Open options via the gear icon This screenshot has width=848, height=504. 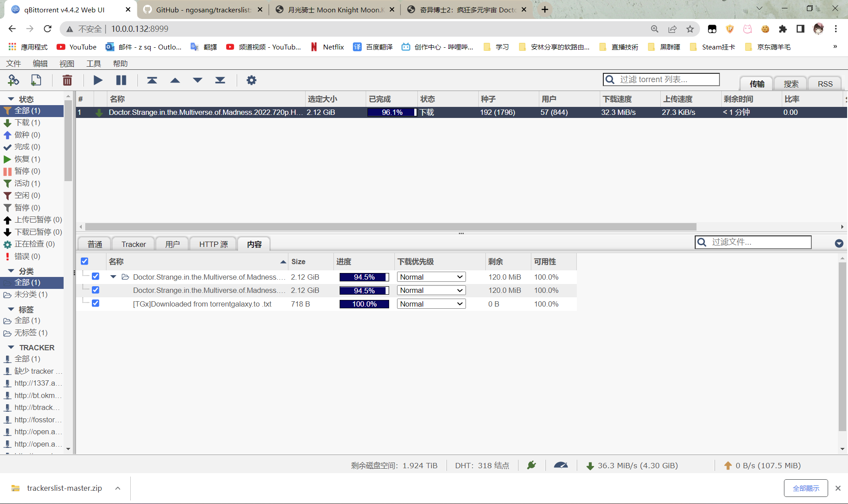tap(251, 80)
